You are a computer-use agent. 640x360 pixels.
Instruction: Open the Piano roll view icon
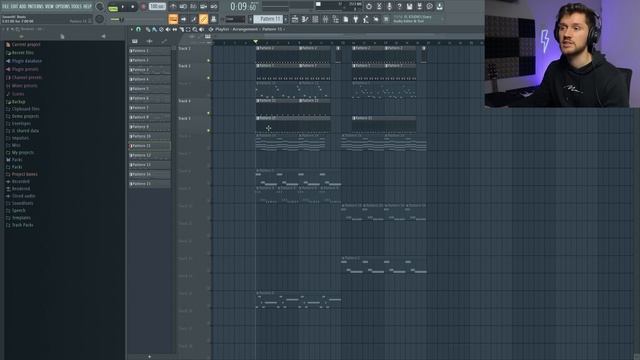(305, 19)
